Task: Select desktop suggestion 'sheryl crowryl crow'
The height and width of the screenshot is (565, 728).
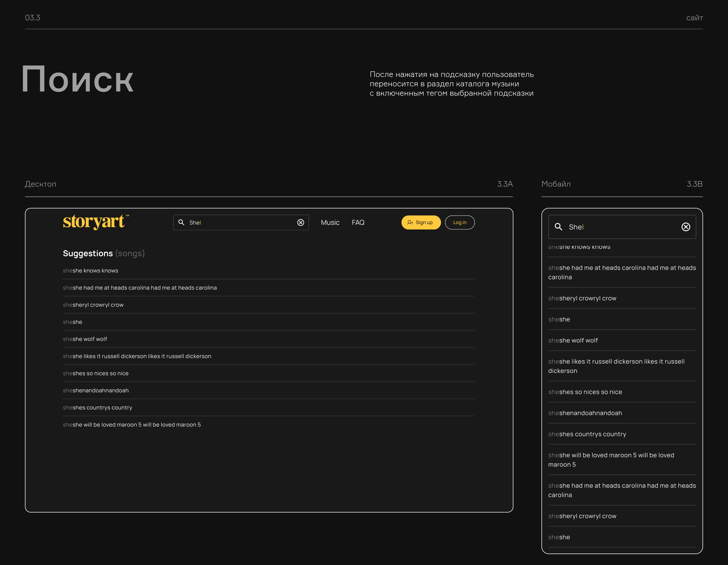Action: click(x=93, y=305)
